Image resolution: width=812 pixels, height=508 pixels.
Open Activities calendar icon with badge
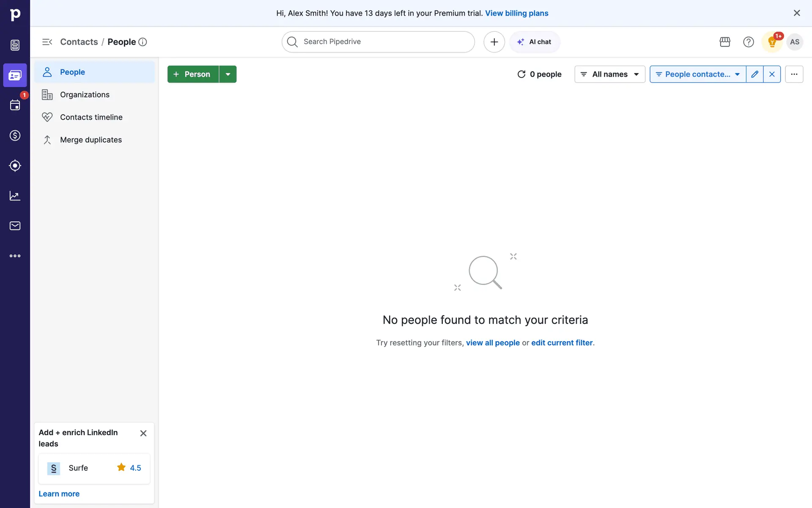15,105
